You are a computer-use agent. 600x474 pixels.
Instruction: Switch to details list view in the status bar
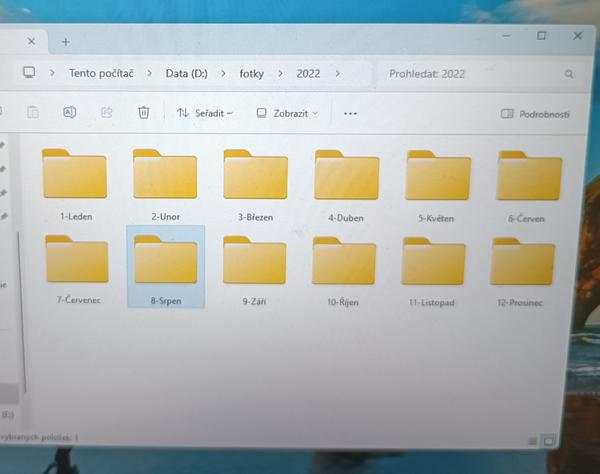coord(531,440)
